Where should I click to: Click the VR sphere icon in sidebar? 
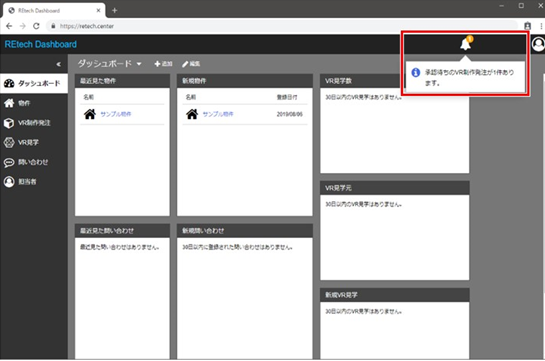(9, 142)
